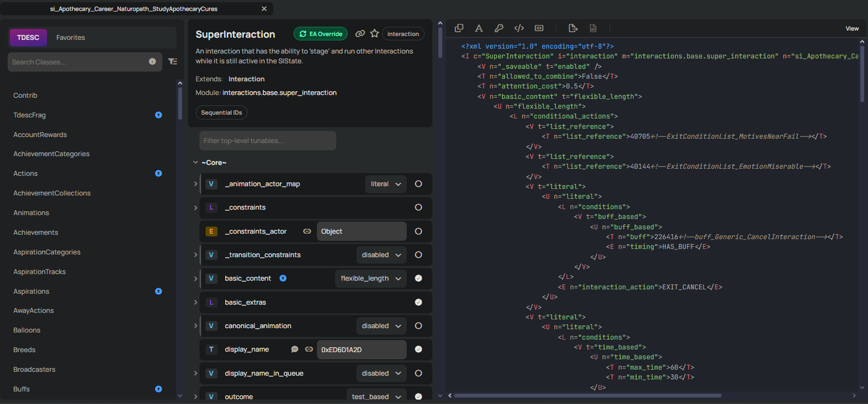Click the Sequential IDs button
Image resolution: width=868 pixels, height=404 pixels.
[x=221, y=112]
